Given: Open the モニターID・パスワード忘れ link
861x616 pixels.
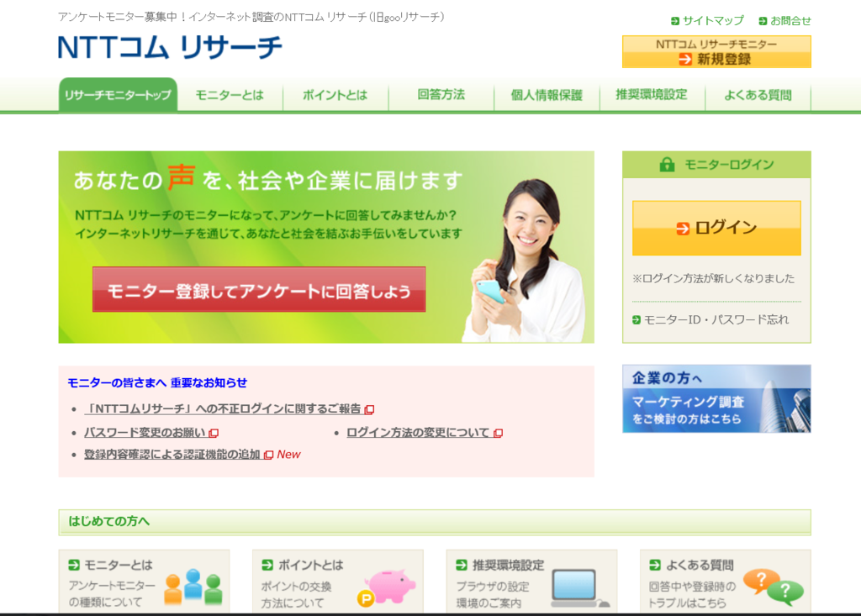Looking at the screenshot, I should [716, 319].
